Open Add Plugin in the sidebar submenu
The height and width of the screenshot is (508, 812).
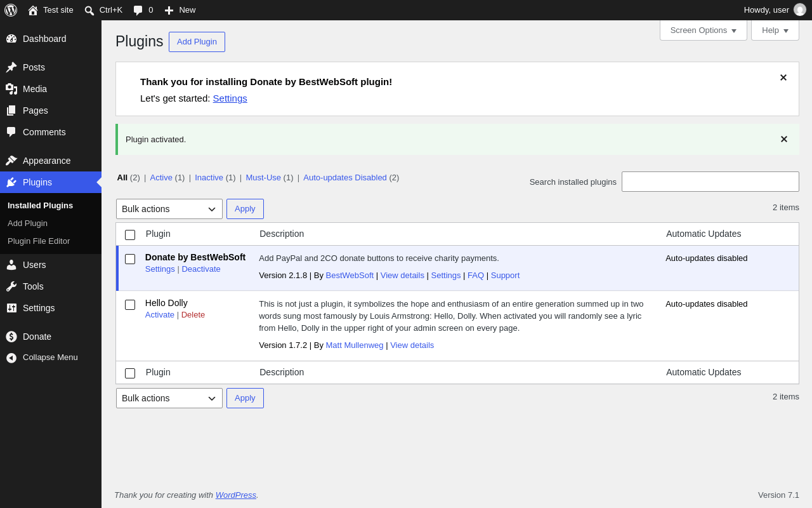(x=27, y=224)
